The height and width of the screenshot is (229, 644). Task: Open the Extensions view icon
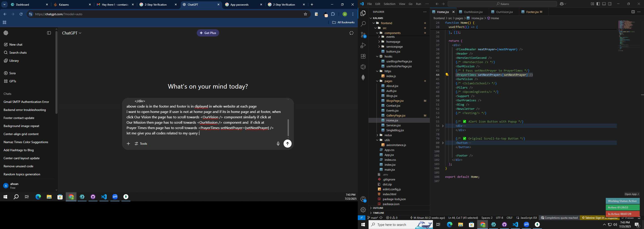coord(363,56)
